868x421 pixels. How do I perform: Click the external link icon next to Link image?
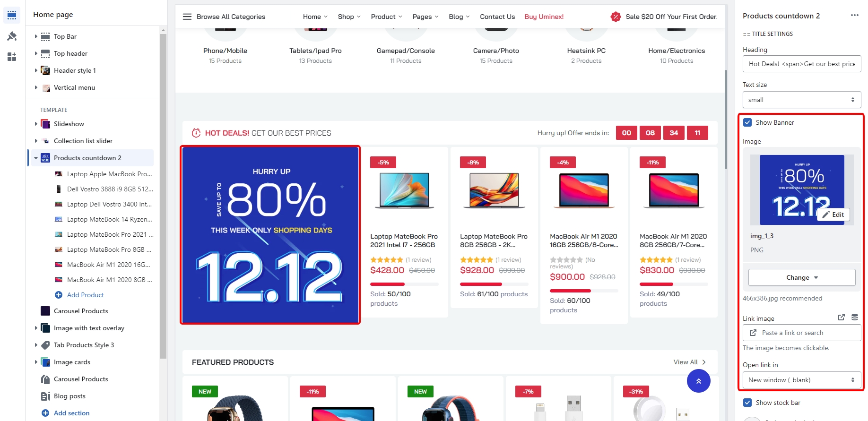841,318
